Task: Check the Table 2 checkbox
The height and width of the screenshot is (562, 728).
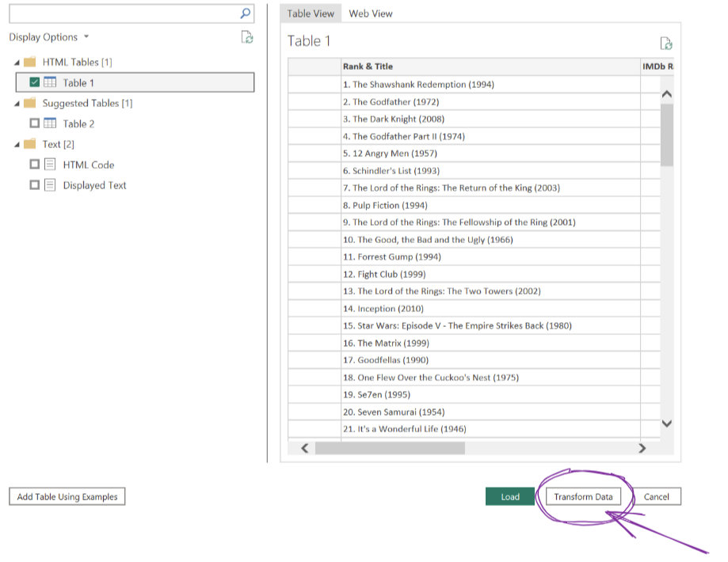Action: (34, 123)
